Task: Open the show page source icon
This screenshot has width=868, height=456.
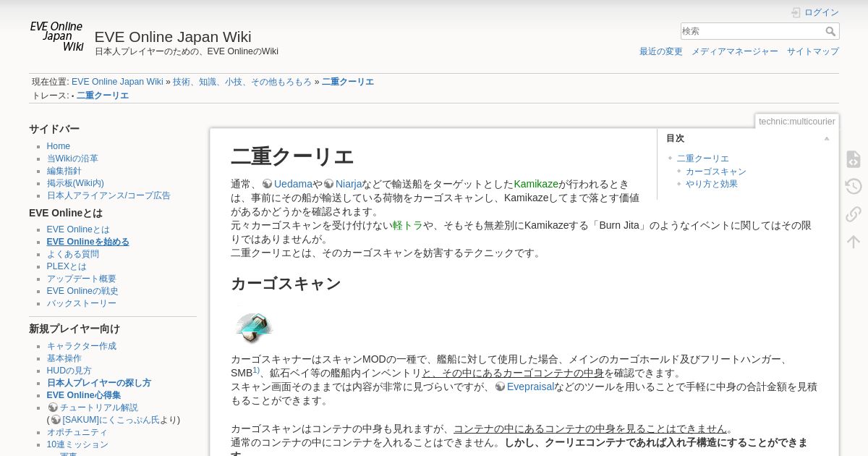Action: click(x=854, y=159)
